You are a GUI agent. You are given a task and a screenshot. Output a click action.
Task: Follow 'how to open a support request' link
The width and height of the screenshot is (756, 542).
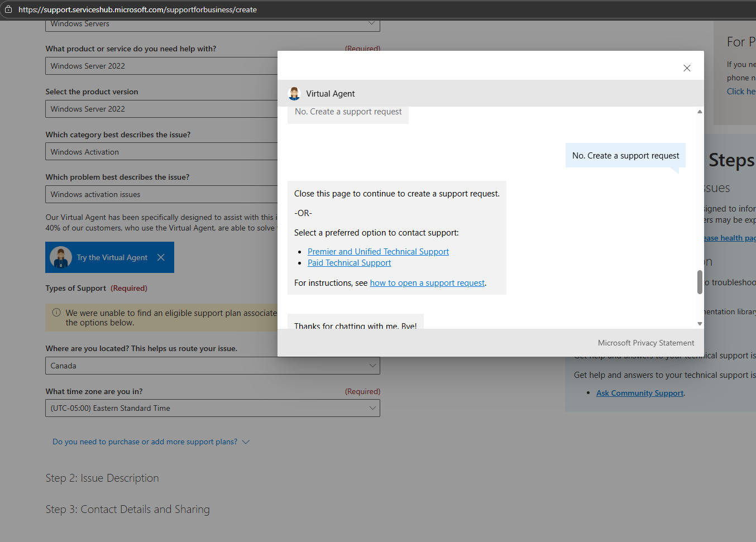pos(427,283)
